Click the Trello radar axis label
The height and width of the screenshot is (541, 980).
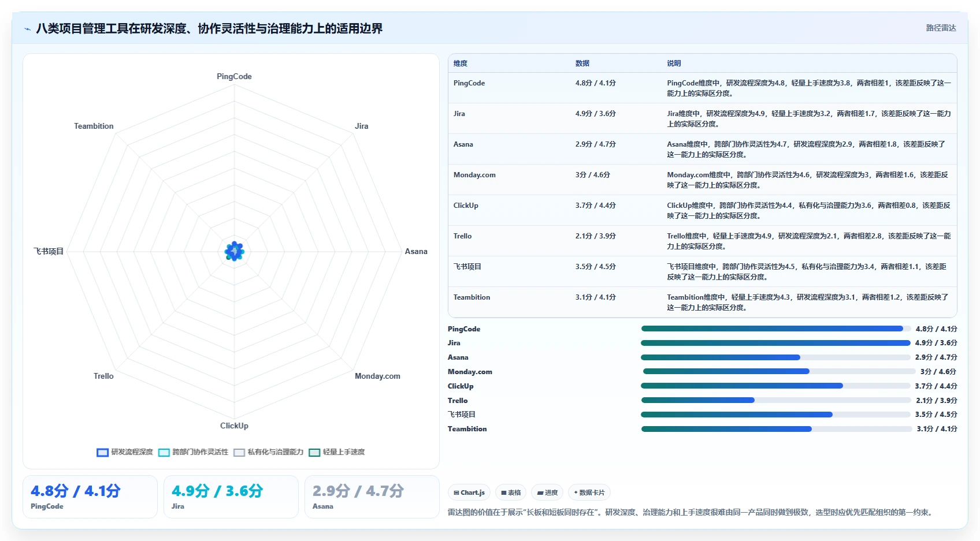[x=104, y=376]
